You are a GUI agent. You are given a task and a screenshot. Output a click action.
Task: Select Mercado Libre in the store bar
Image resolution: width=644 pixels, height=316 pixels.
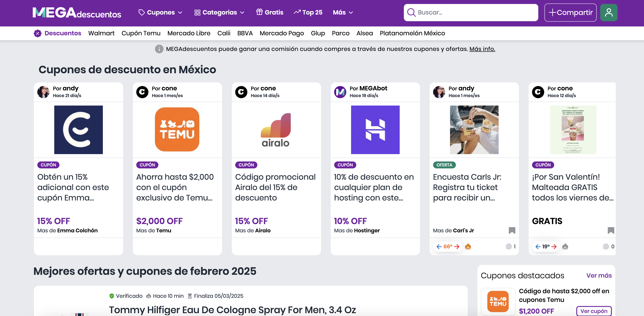pos(189,33)
